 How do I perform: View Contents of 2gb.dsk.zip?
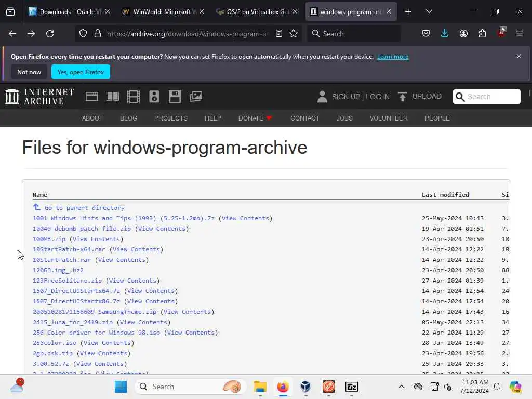tap(103, 353)
